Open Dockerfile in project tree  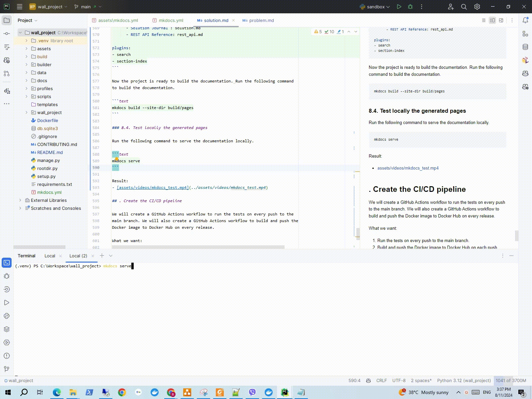[x=48, y=120]
